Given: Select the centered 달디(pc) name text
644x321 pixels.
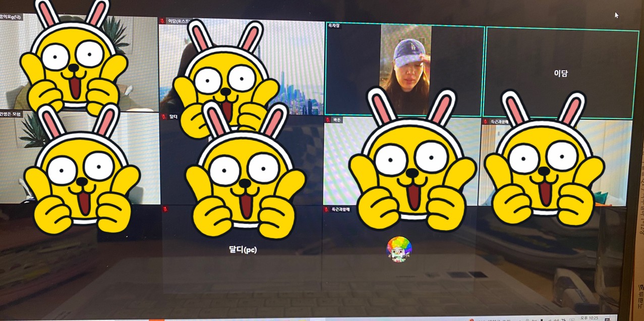Looking at the screenshot, I should (243, 249).
